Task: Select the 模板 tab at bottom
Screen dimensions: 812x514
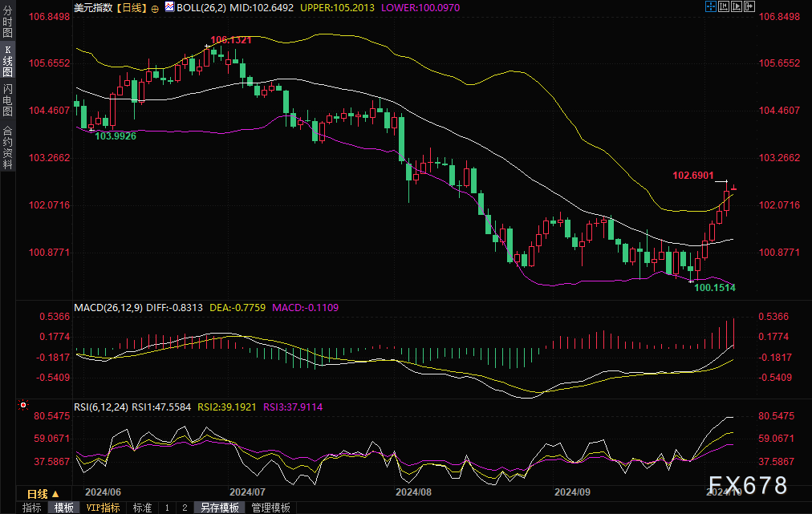Action: [64, 508]
